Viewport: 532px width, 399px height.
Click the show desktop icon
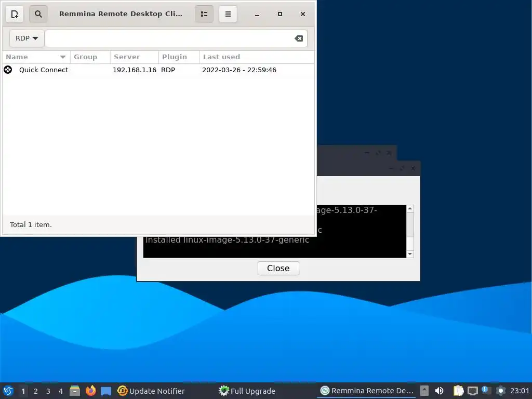[x=106, y=391]
